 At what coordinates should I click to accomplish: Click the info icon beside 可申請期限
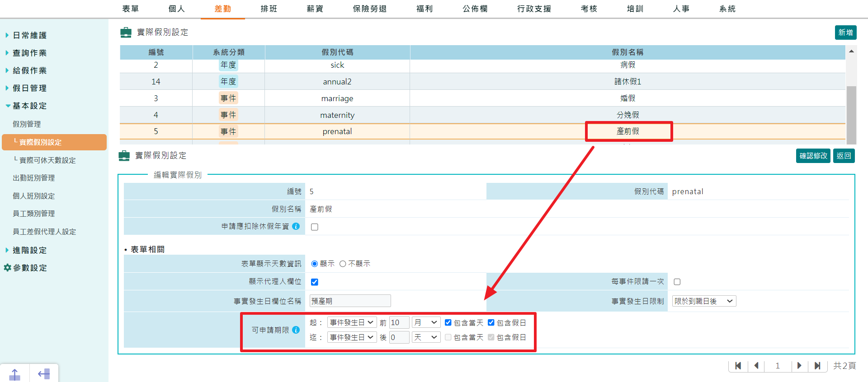pos(296,330)
